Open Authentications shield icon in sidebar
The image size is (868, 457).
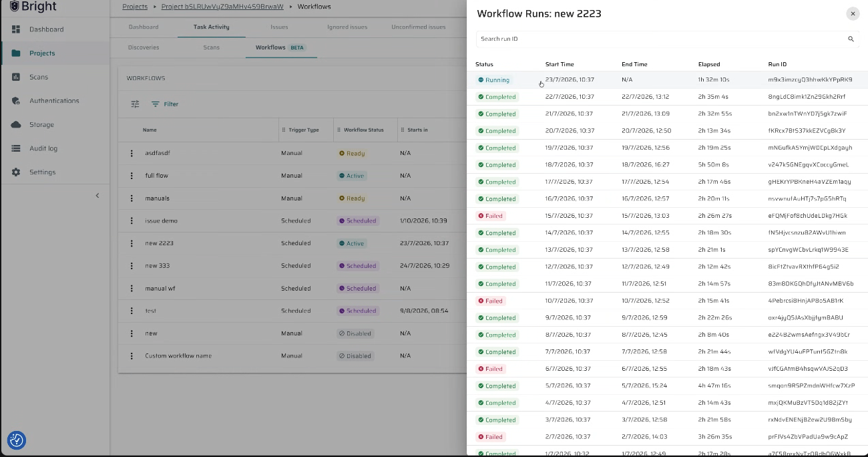(x=16, y=101)
